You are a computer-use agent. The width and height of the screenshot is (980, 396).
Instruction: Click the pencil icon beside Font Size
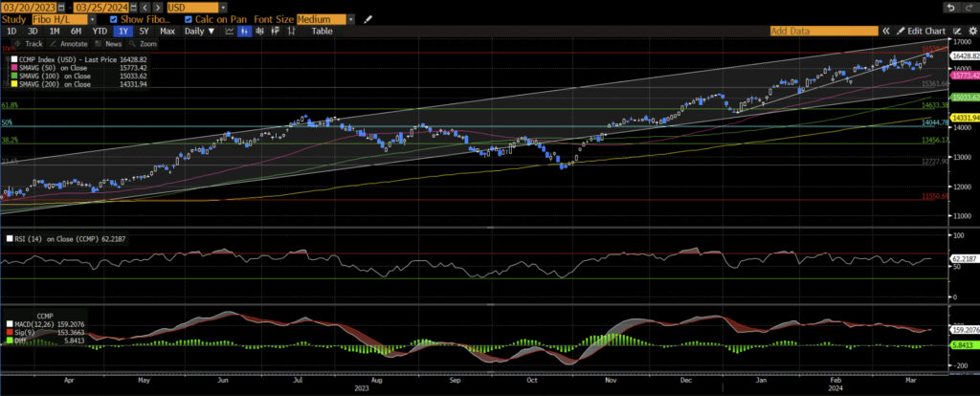point(369,19)
